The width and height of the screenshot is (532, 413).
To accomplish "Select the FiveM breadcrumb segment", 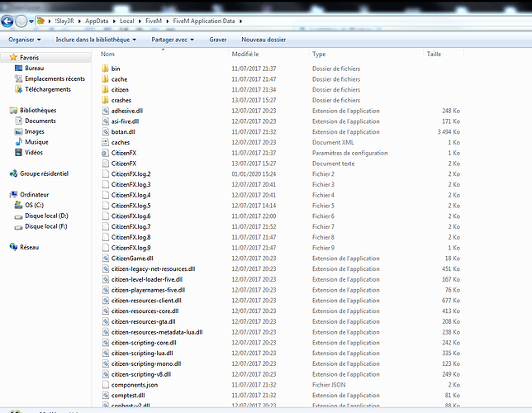I will (154, 21).
